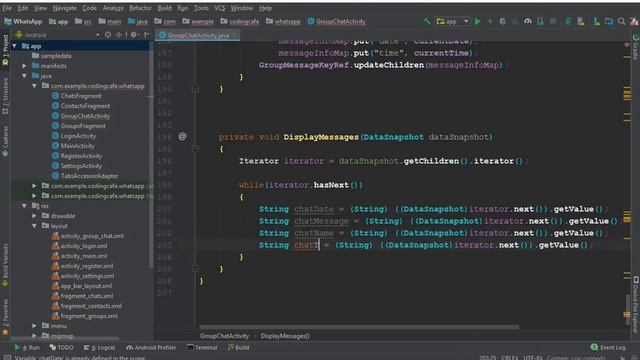Click the editor horizontal scrollbar

coord(359,327)
